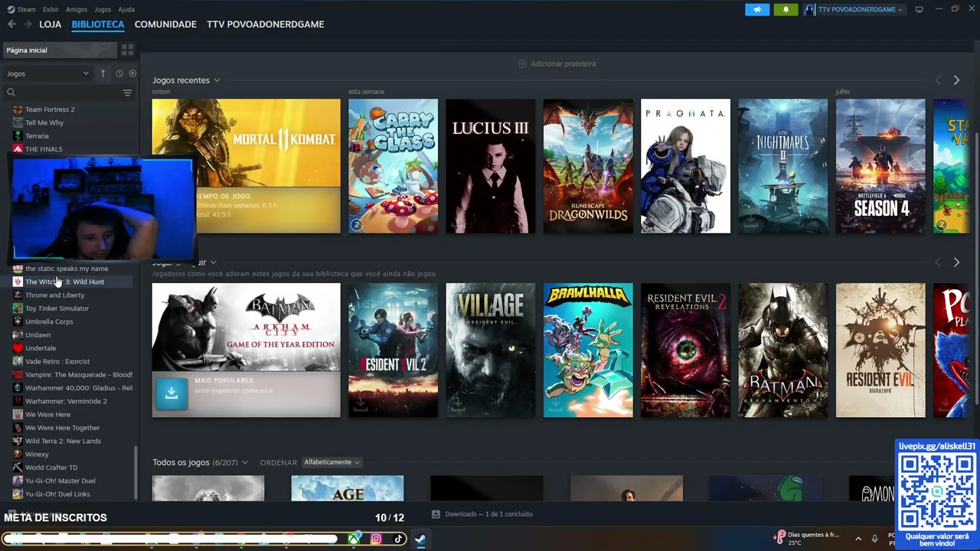Switch library to grid collections view

coord(128,50)
